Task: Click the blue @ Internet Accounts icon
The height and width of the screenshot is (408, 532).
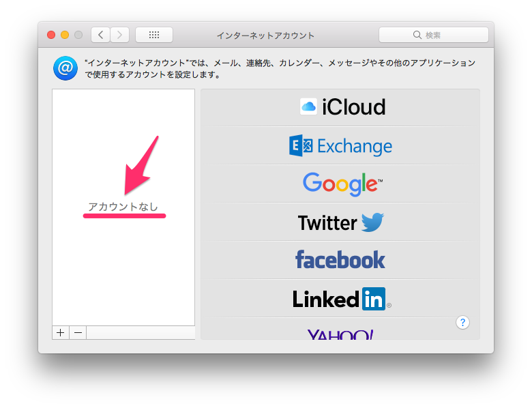Action: coord(65,68)
